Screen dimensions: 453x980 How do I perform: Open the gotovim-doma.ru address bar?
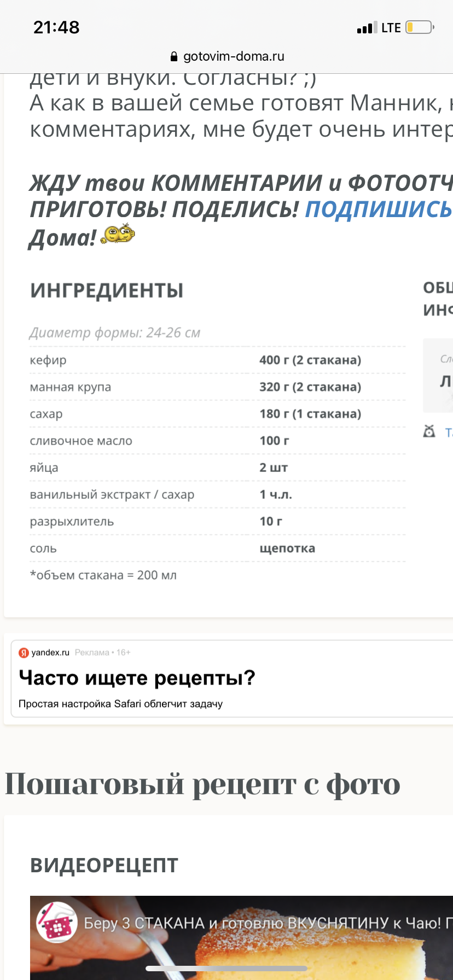click(x=233, y=56)
